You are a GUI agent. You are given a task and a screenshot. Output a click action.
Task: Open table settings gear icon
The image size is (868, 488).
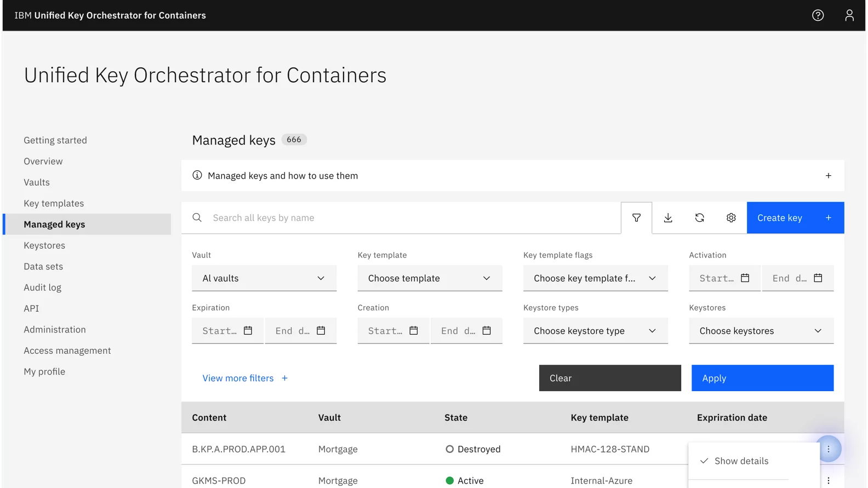tap(731, 218)
